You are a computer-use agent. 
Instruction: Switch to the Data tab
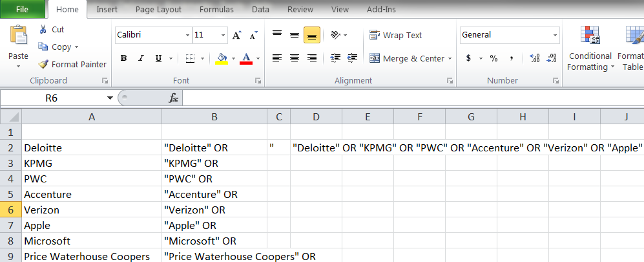pos(260,10)
